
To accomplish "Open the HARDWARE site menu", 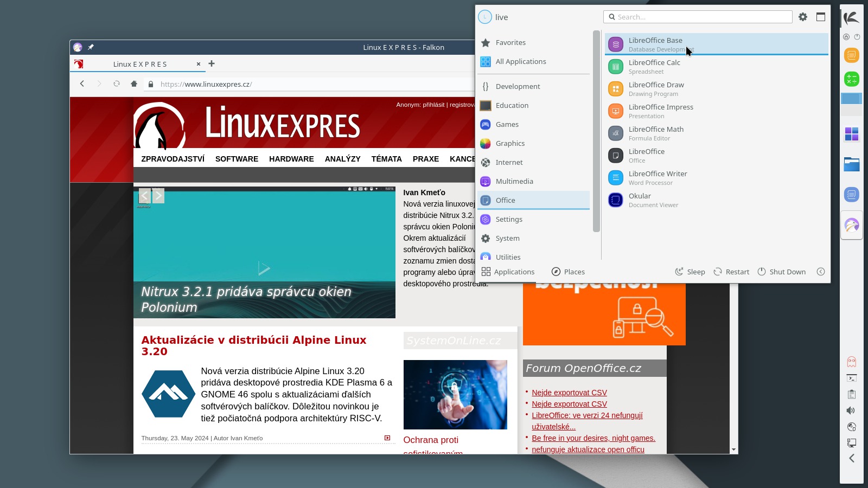I will pyautogui.click(x=291, y=159).
